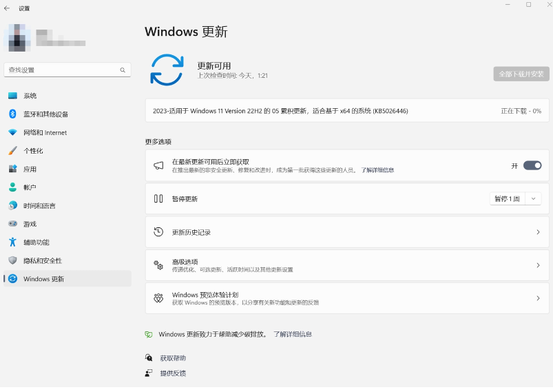Click 上次检查时间: 今天, 1:21 text
The height and width of the screenshot is (392, 553).
[232, 76]
